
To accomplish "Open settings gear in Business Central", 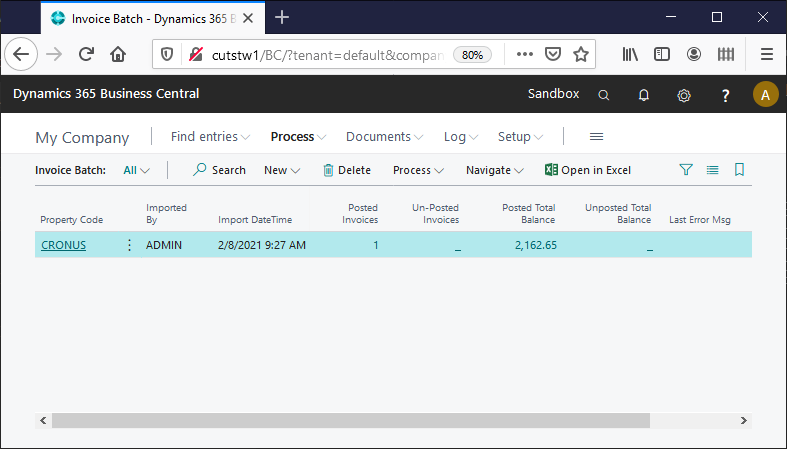I will tap(684, 95).
